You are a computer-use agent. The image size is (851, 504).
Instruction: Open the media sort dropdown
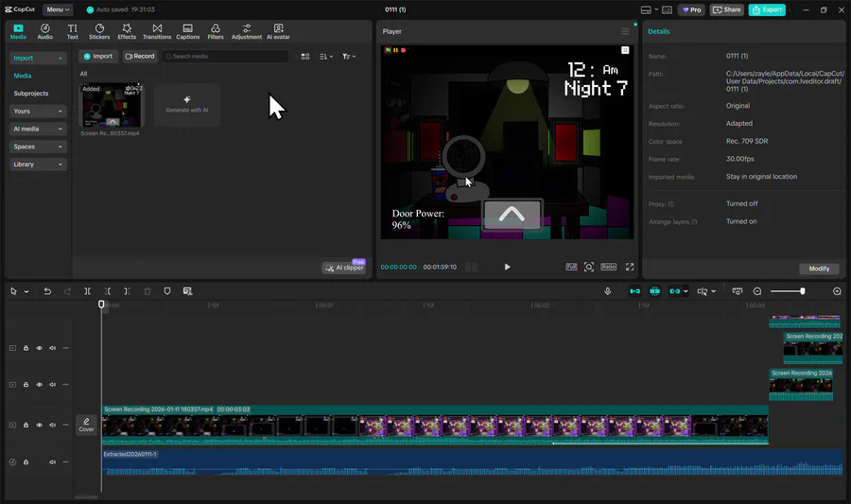click(x=326, y=57)
